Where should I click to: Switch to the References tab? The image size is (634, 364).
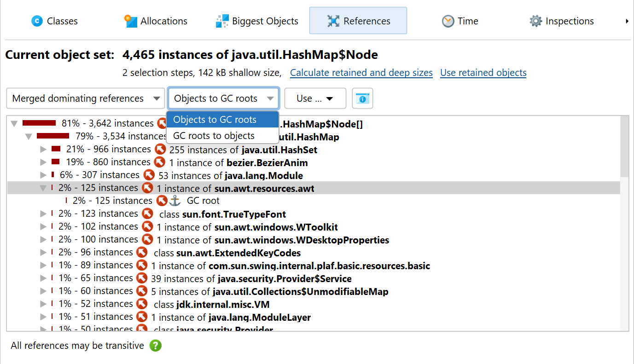coord(358,21)
